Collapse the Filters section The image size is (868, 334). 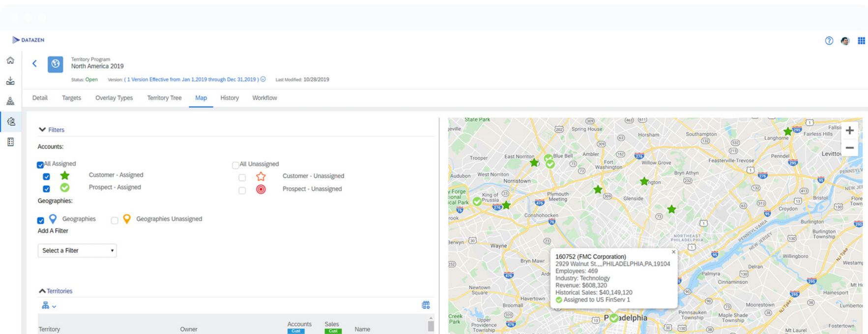coord(42,130)
